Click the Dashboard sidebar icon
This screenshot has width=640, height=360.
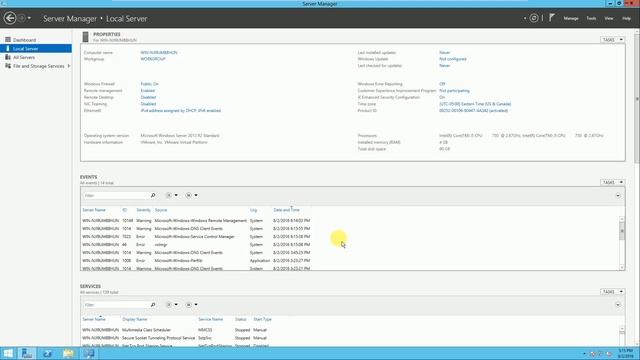click(x=7, y=40)
